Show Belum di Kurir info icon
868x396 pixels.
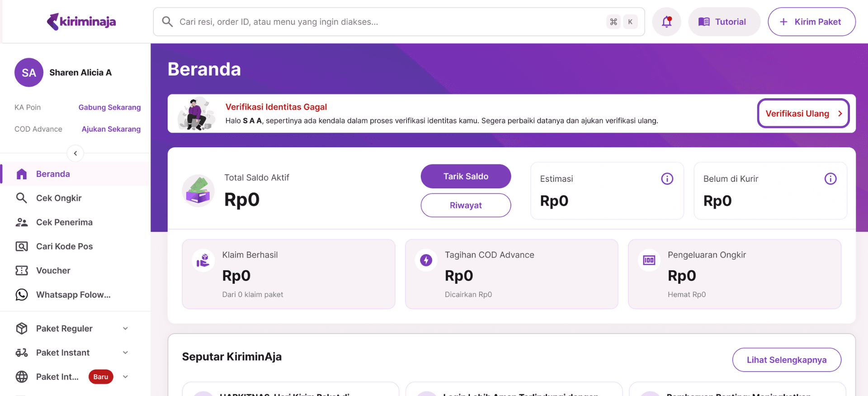[x=830, y=178]
